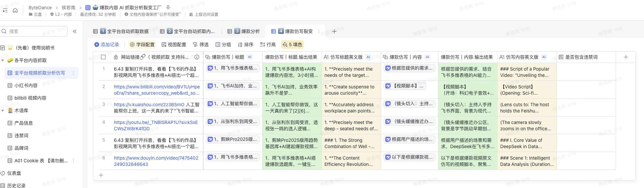
Task: Click info icon in 网站链接 column header
Action: coord(197,57)
